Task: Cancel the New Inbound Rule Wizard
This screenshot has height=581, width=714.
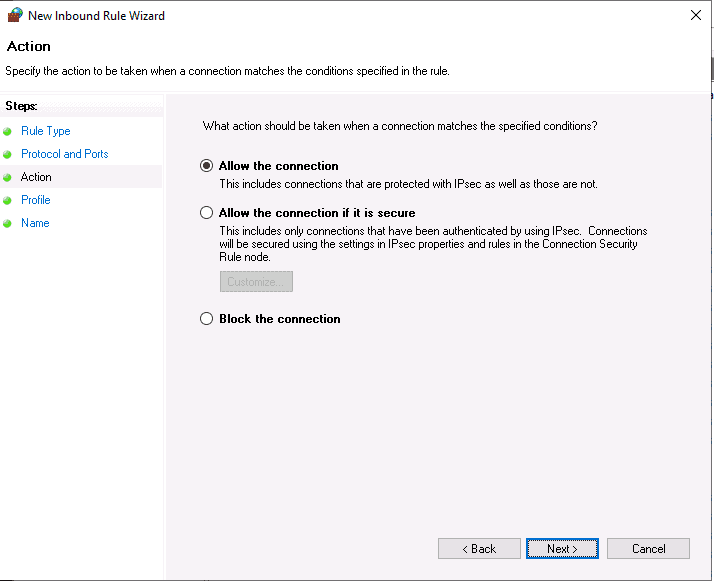Action: click(x=648, y=549)
